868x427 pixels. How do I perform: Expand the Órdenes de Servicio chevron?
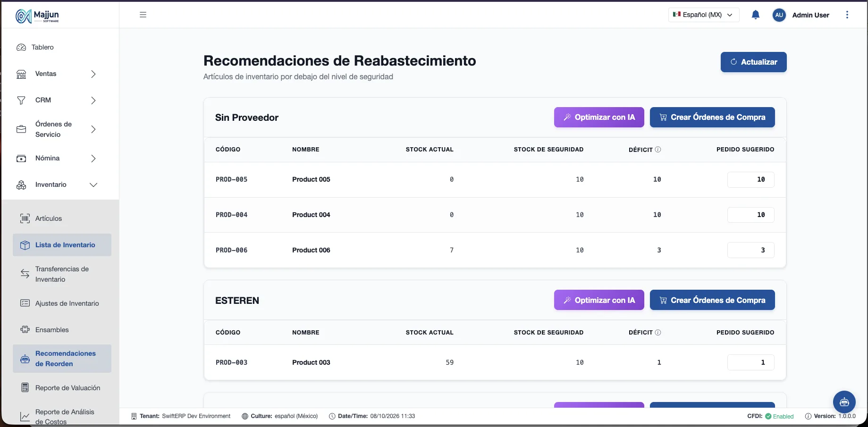click(x=93, y=129)
